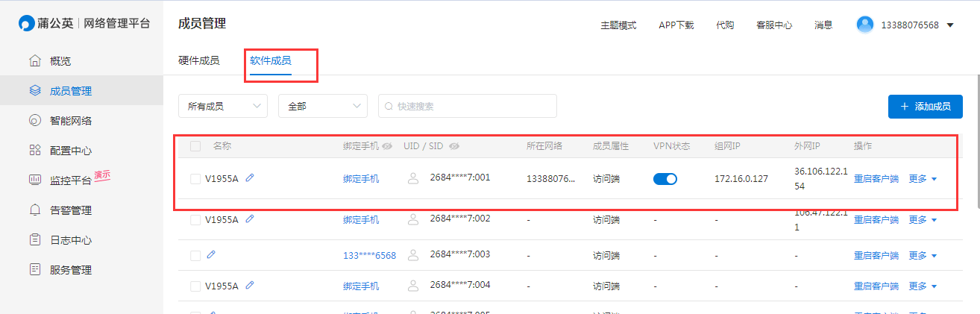Click 重启客户端 in row 2684****7:004
This screenshot has width=980, height=314.
tap(876, 286)
